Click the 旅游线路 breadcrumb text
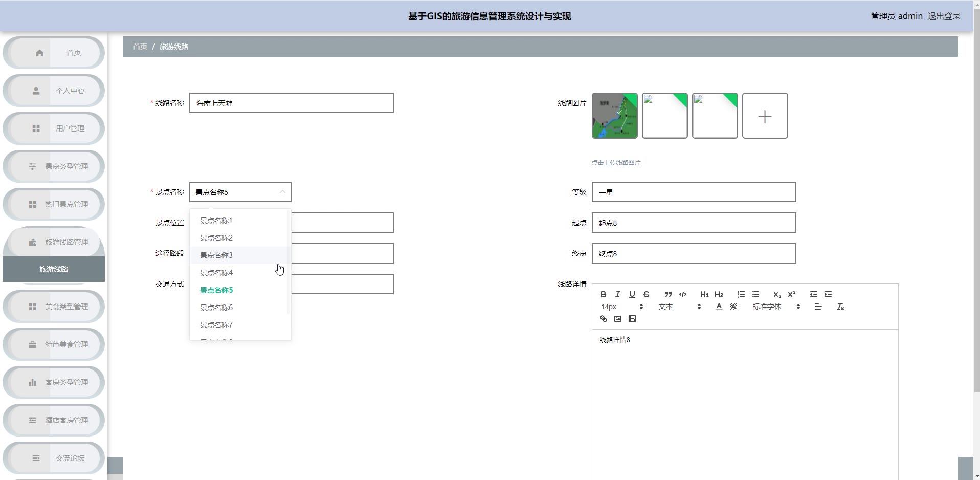Viewport: 980px width, 480px height. point(174,47)
